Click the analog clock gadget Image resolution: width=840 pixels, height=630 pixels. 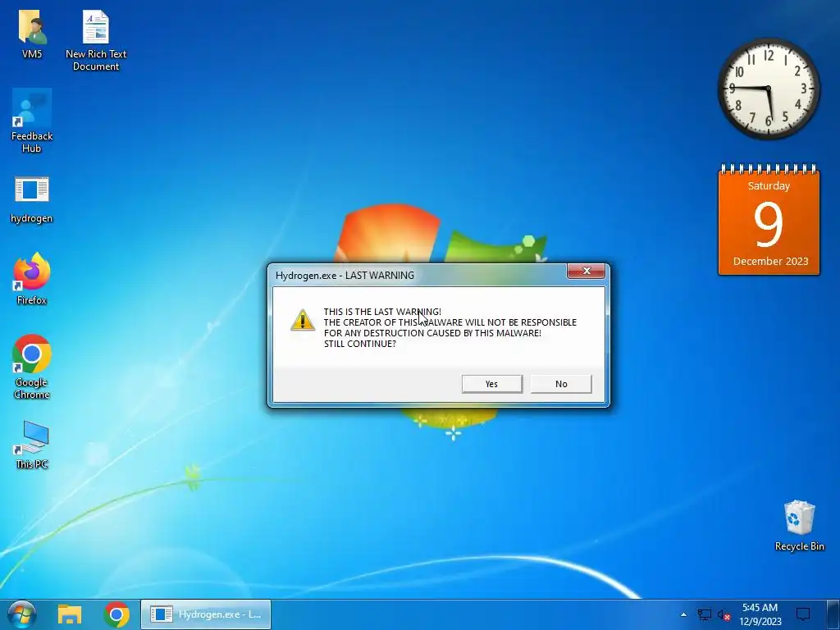[x=768, y=89]
